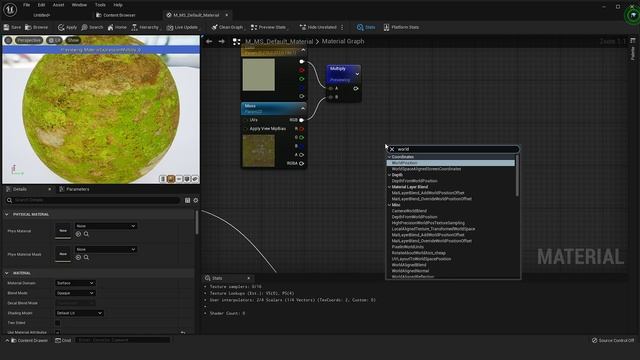
Task: Apply material changes
Action: tap(67, 27)
